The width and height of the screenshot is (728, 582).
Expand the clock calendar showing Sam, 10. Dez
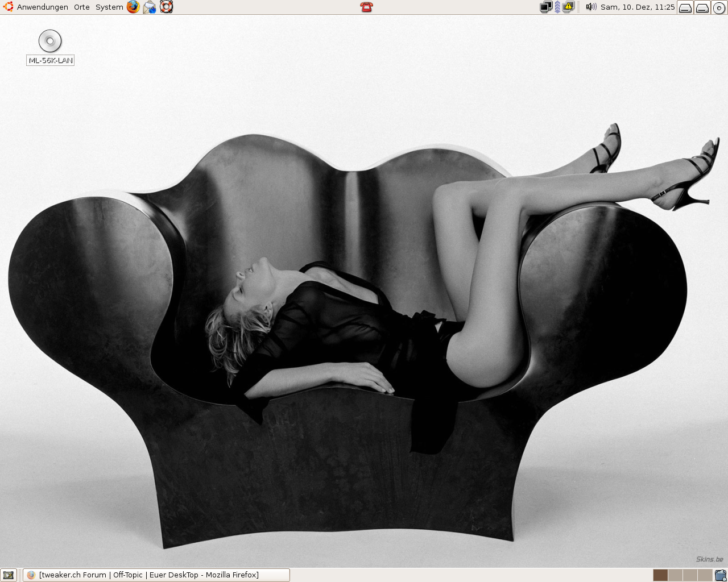(638, 7)
